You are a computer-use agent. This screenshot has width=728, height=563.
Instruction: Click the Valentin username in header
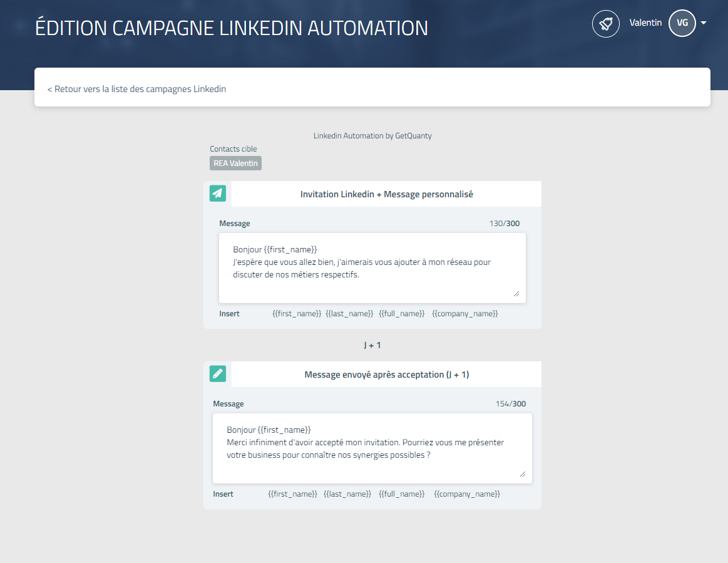tap(645, 23)
